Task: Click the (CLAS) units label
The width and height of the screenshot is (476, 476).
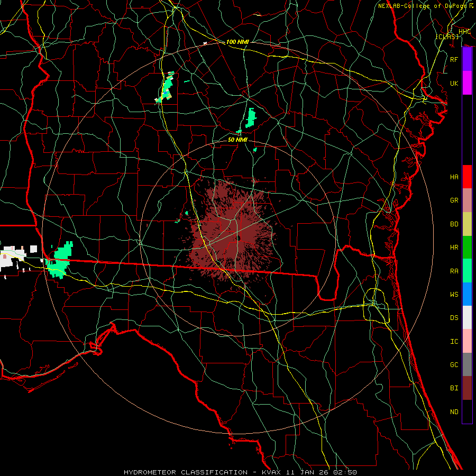Action: (447, 36)
